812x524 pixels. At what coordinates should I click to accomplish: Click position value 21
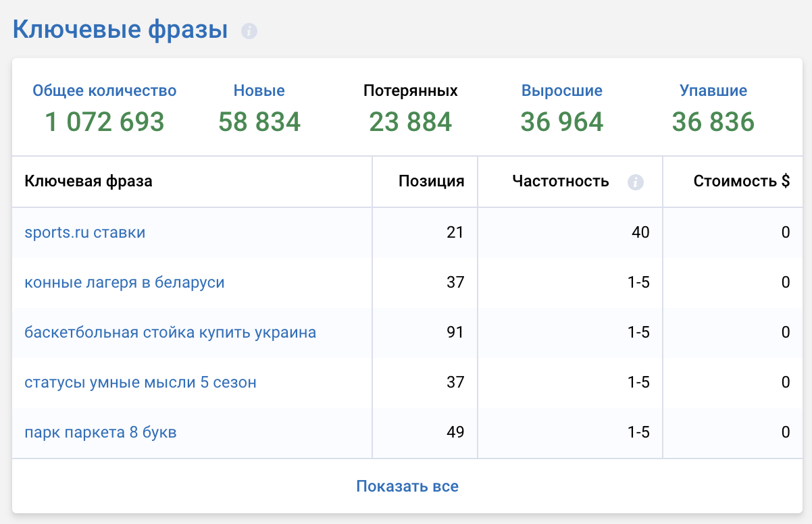tap(456, 232)
